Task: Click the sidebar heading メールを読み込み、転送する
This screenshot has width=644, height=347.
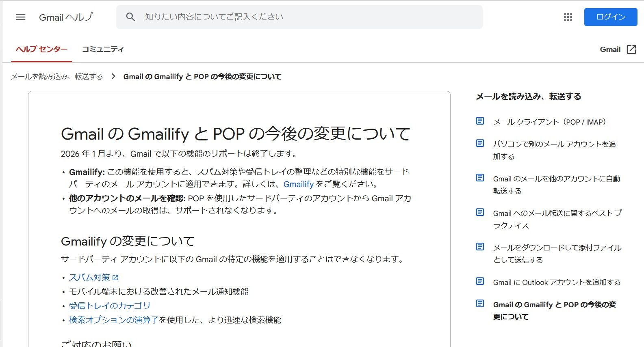Action: pos(529,96)
